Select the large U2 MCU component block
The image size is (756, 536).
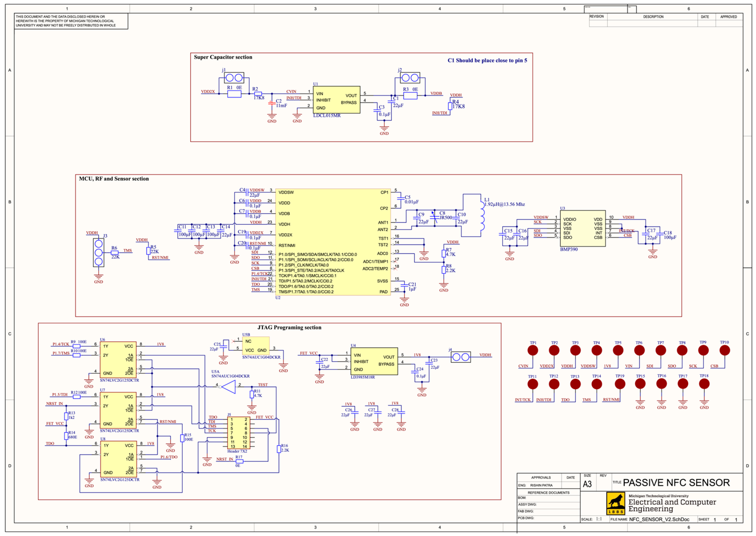coord(333,242)
